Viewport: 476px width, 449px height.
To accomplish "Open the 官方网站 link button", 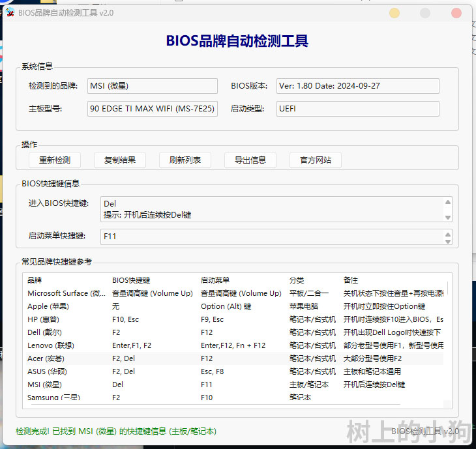I will (x=316, y=160).
